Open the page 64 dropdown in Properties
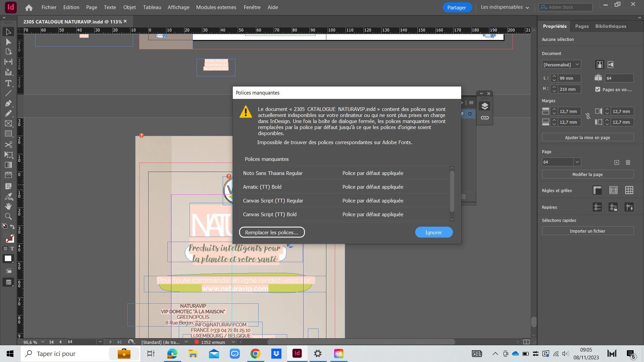The width and height of the screenshot is (644, 362). [x=577, y=162]
